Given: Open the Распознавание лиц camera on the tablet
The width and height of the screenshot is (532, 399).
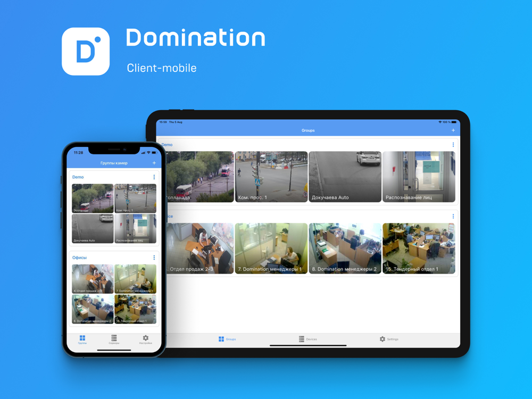Looking at the screenshot, I should [419, 177].
